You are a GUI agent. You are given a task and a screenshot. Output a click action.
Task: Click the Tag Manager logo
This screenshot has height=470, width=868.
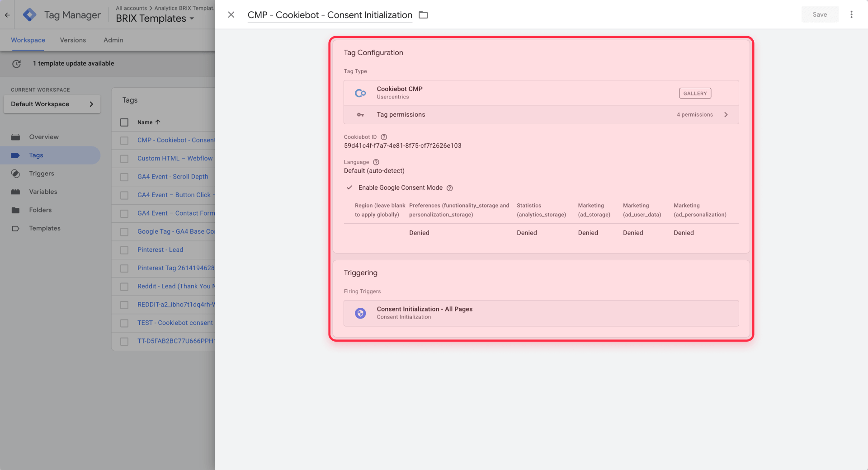click(x=30, y=15)
